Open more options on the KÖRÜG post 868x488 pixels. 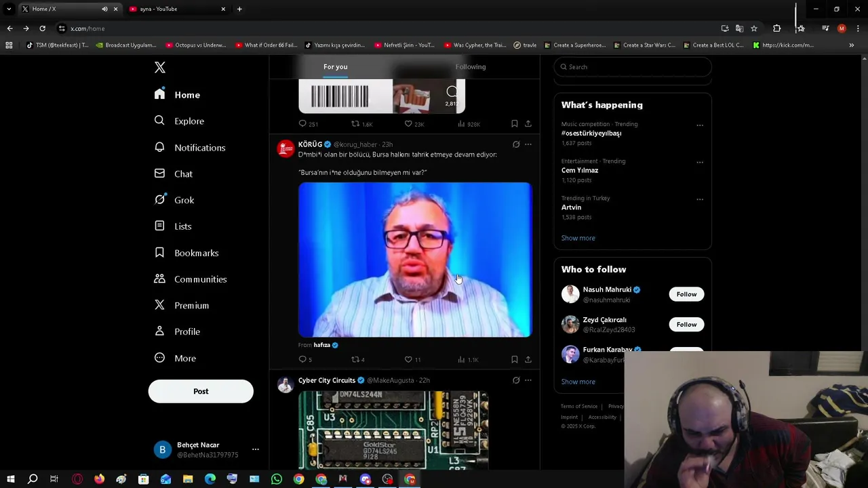[x=528, y=144]
